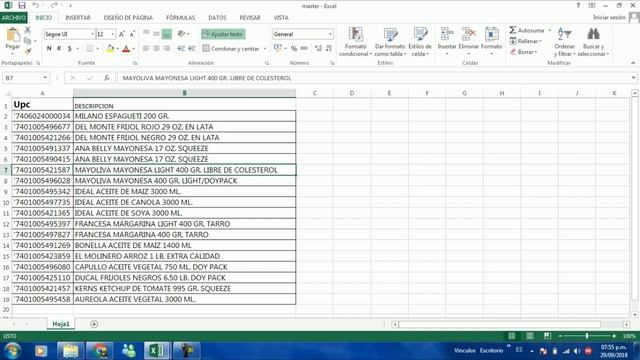Viewport: 640px width, 360px height.
Task: Click the red font color A icon
Action: coord(126,49)
